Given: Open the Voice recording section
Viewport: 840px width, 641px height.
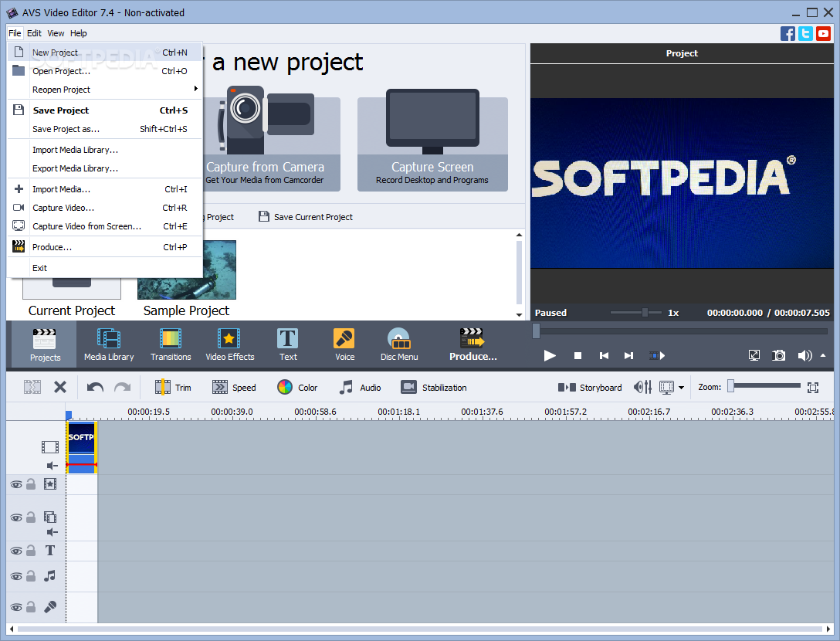Looking at the screenshot, I should [x=344, y=344].
